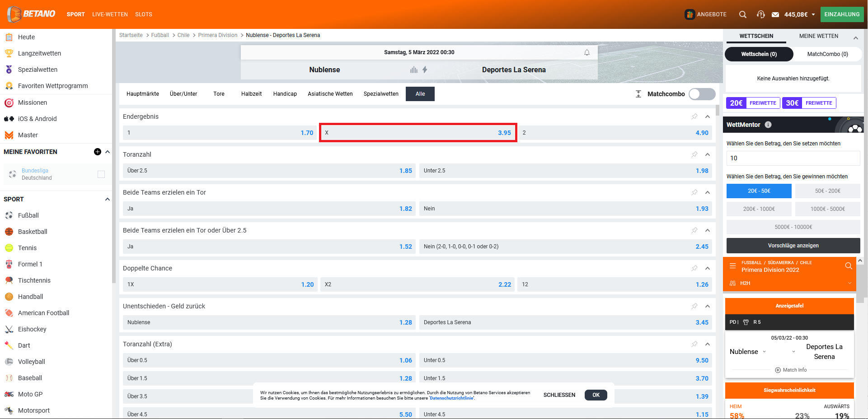
Task: Click the main market list scrollbar
Action: [718, 110]
